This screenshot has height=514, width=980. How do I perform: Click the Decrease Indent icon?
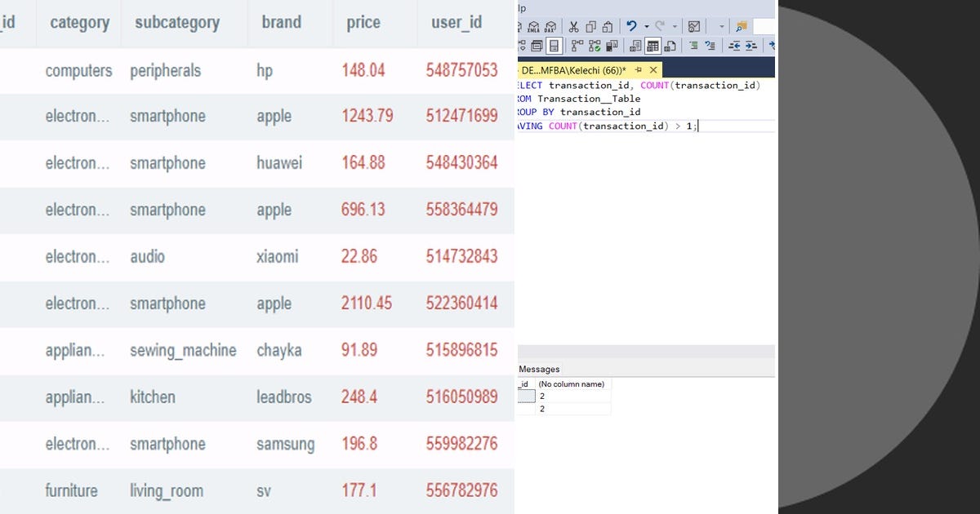click(x=737, y=45)
